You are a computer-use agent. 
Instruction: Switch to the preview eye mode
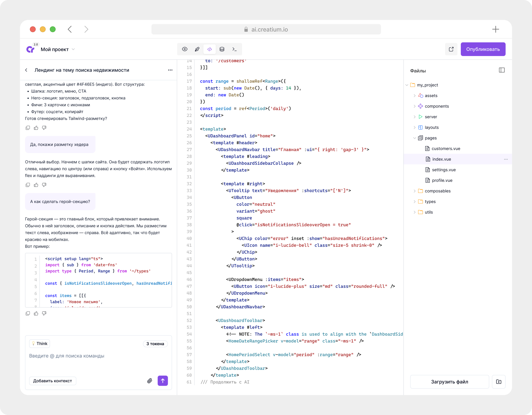coord(185,49)
